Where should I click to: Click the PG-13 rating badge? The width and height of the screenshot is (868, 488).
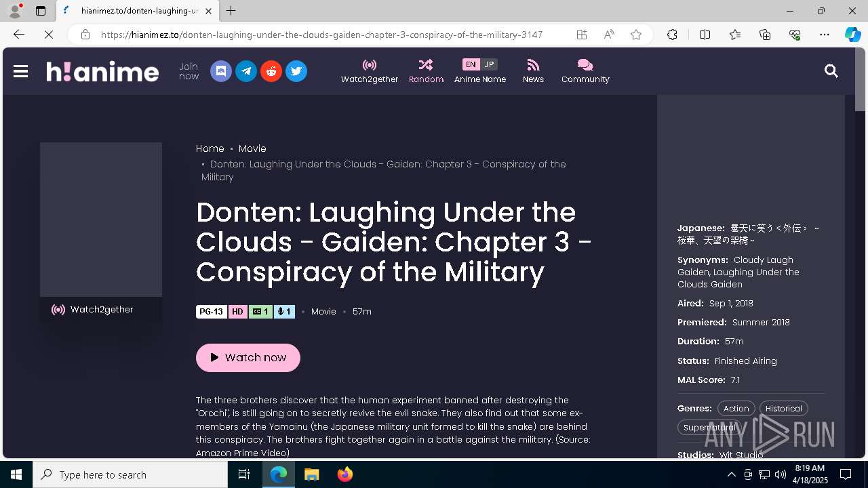coord(212,312)
